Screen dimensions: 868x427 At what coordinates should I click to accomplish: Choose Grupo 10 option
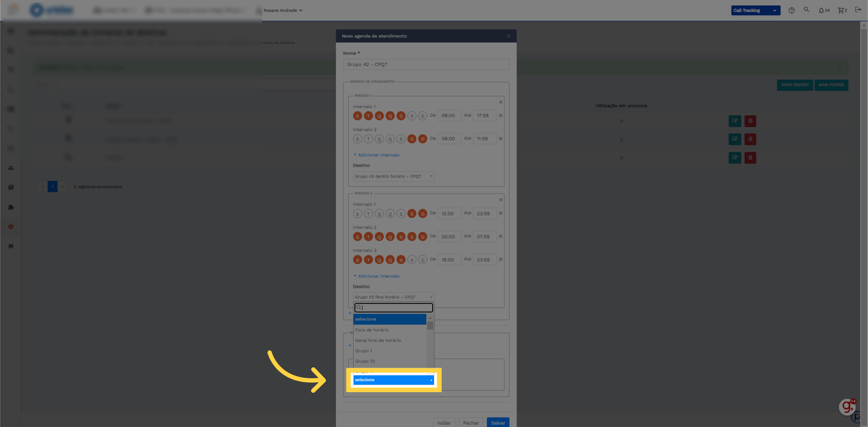click(x=390, y=361)
